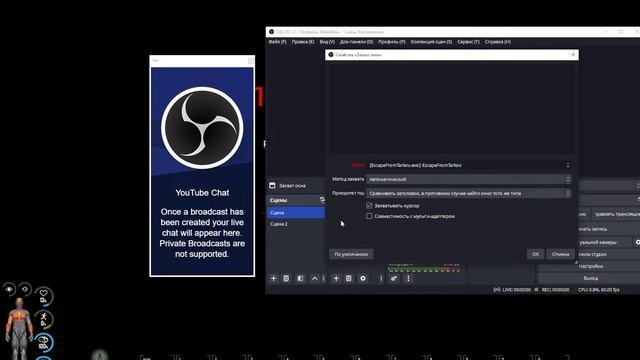Click the 'YouTube Chat' heading text
The width and height of the screenshot is (640, 360).
coord(202,193)
